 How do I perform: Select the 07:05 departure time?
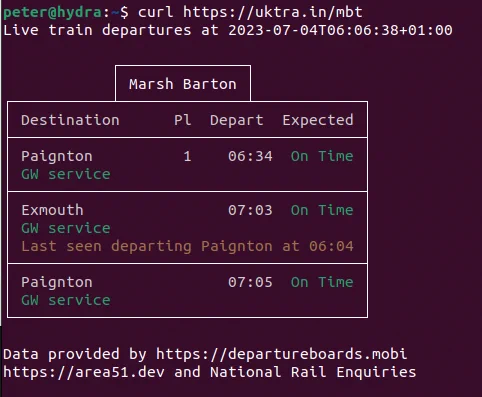click(x=250, y=282)
